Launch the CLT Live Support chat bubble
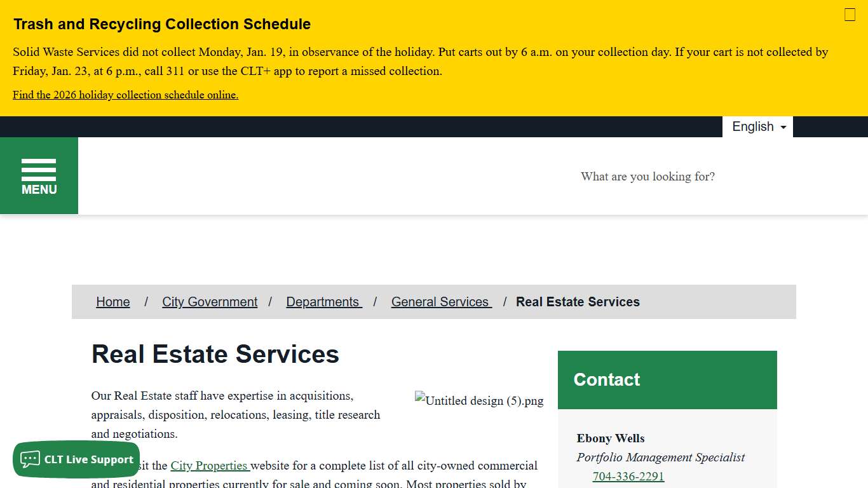This screenshot has width=868, height=488. (76, 459)
